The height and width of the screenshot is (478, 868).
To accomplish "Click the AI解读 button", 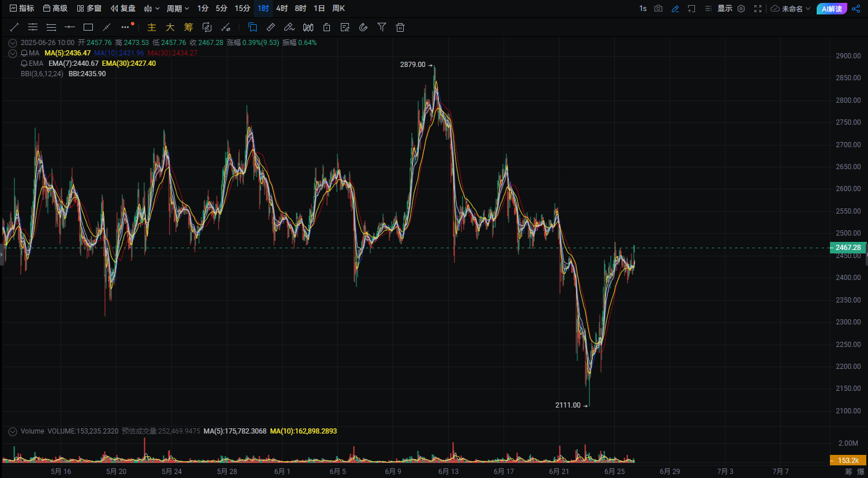I will (x=832, y=9).
